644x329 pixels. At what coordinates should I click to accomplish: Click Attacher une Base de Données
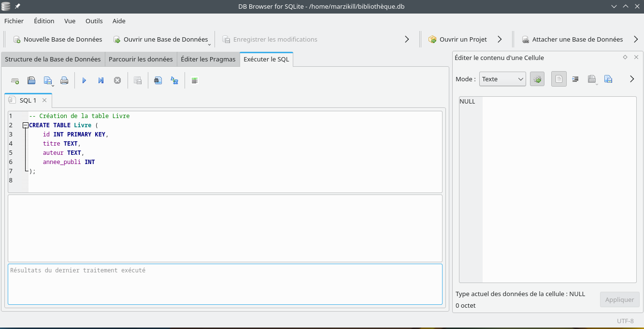pyautogui.click(x=572, y=39)
